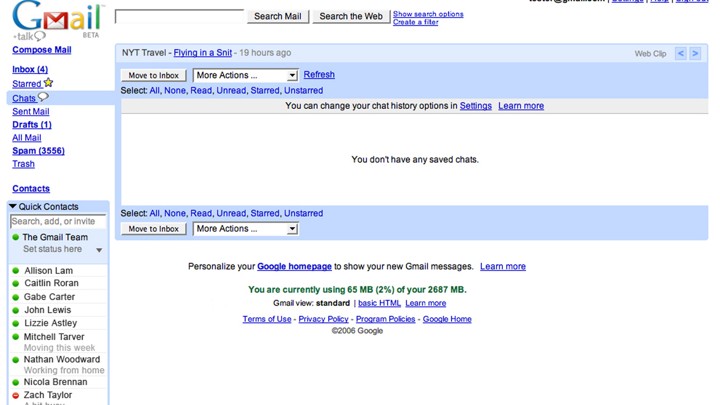
Task: Open Drafts (1) folder
Action: pyautogui.click(x=32, y=124)
